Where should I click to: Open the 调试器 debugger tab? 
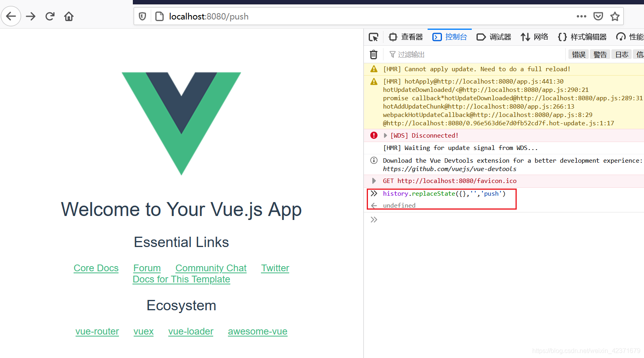(x=494, y=37)
